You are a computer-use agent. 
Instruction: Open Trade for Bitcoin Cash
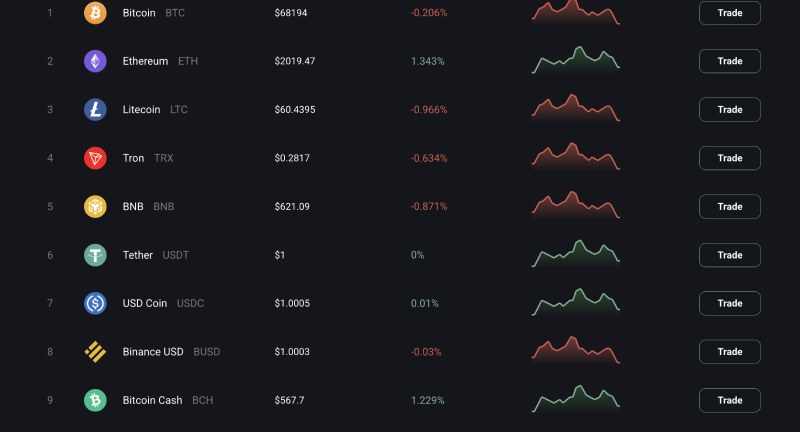729,400
